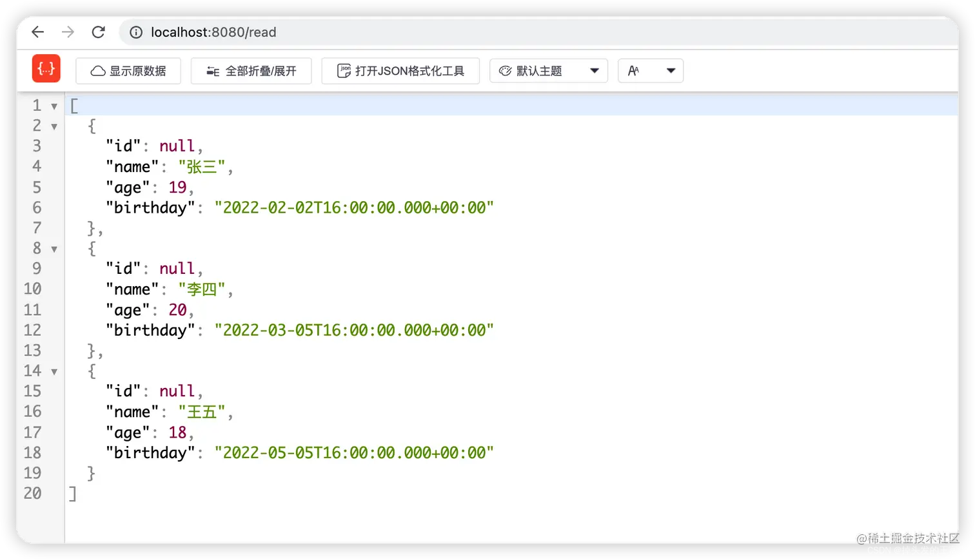Click the "birthday" key on line 6
This screenshot has width=975, height=560.
[150, 208]
